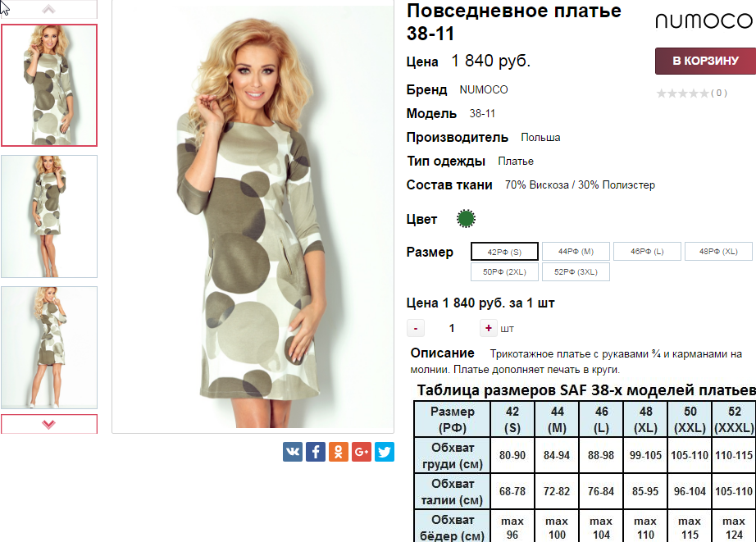Select size 52РФ (3XL)
Image resolution: width=756 pixels, height=542 pixels.
[576, 272]
